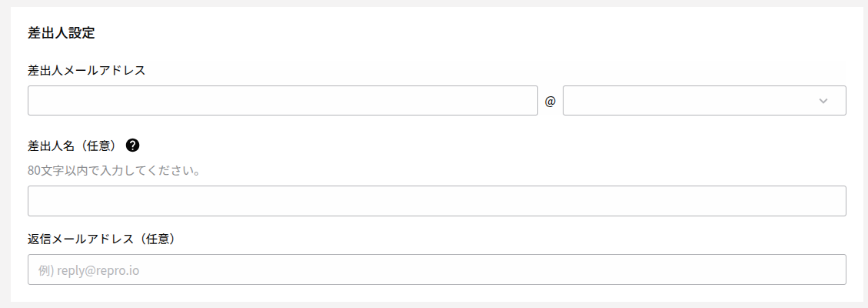Click the 差出人設定 section heading
This screenshot has width=868, height=308.
[x=62, y=33]
